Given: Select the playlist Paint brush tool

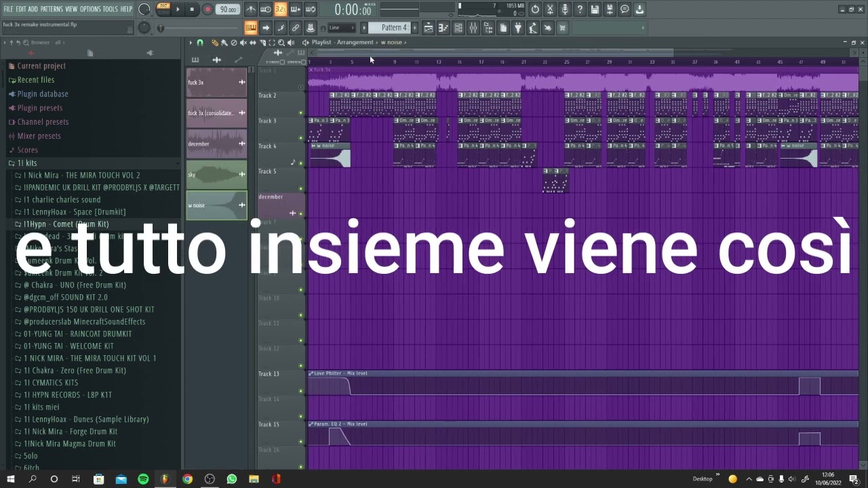Looking at the screenshot, I should (x=224, y=43).
